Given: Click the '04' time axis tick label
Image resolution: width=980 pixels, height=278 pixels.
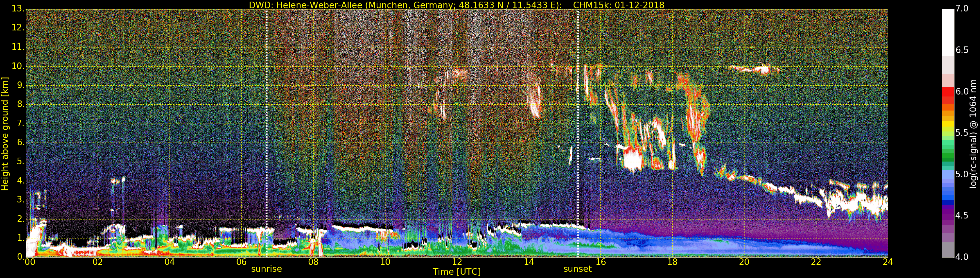Looking at the screenshot, I should 170,262.
